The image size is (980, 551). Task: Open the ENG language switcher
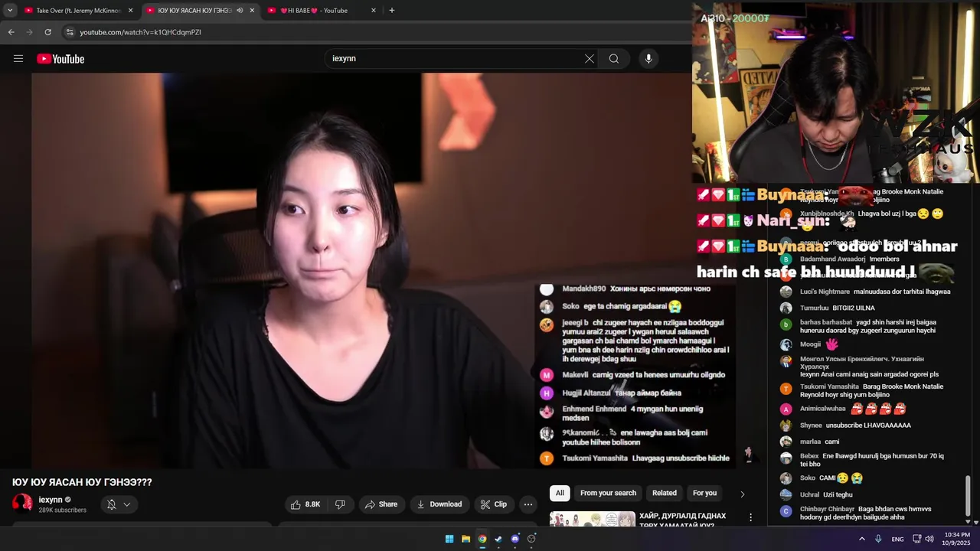click(x=897, y=539)
